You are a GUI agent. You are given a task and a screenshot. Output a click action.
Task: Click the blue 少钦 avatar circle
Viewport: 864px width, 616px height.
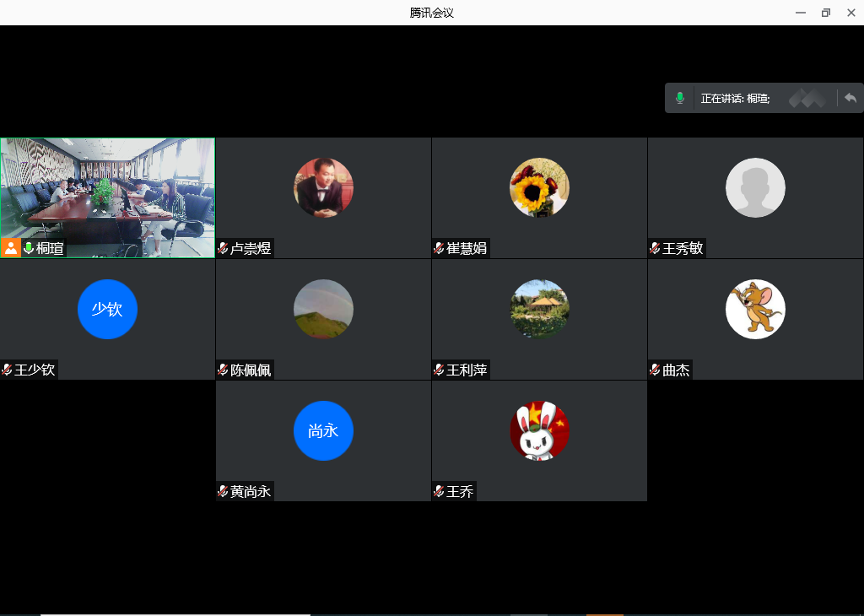tap(107, 309)
